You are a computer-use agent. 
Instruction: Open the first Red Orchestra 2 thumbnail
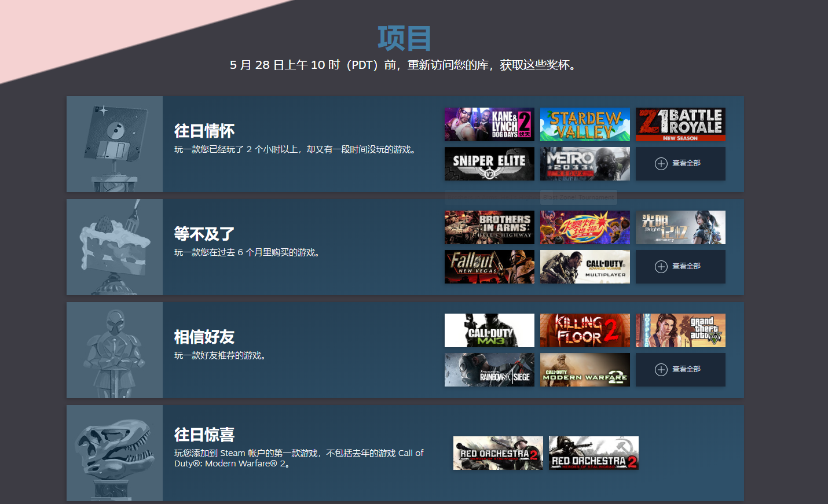498,453
